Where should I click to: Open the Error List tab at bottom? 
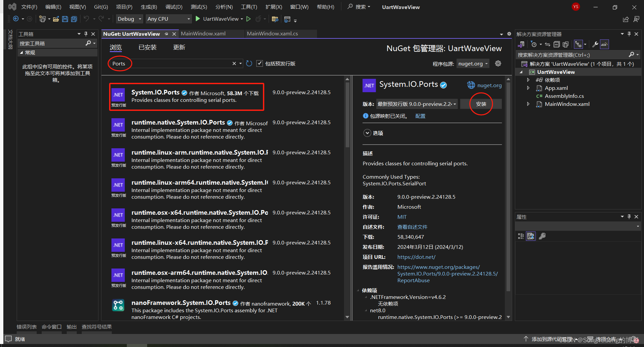27,327
